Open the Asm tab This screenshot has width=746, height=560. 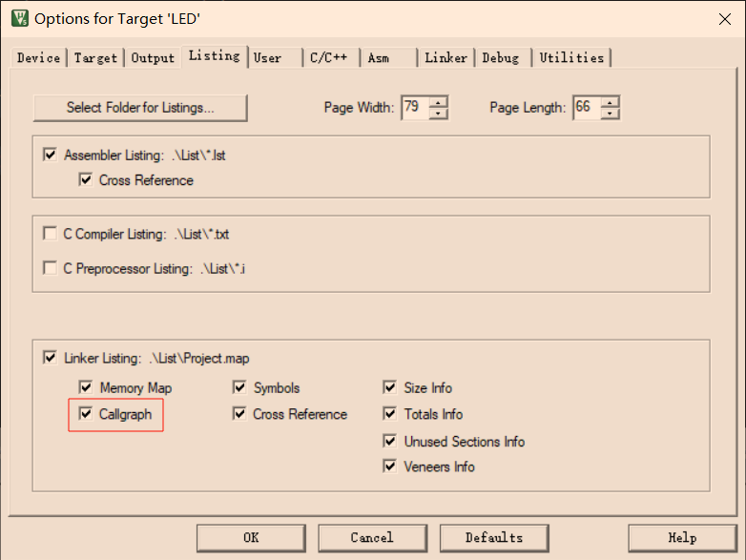(x=388, y=58)
